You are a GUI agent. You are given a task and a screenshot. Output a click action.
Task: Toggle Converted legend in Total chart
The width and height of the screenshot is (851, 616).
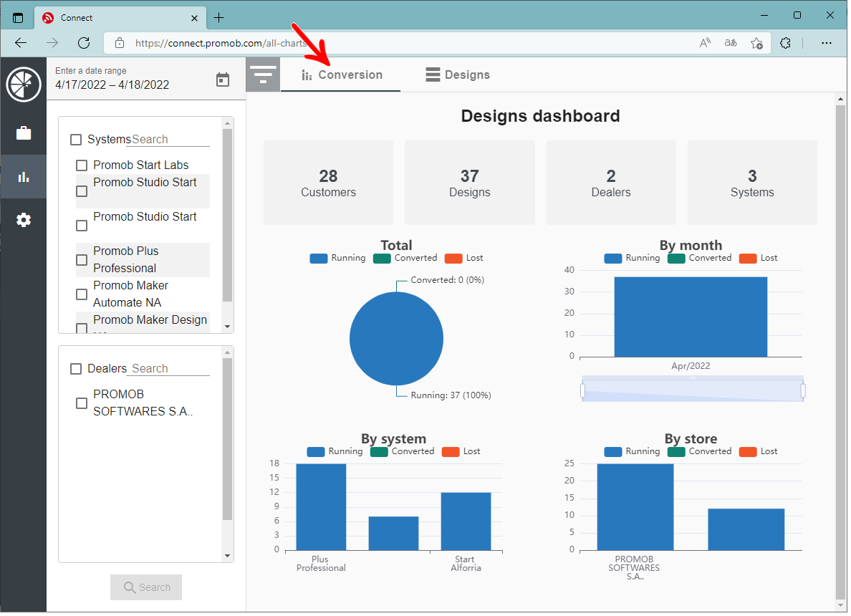pos(406,259)
